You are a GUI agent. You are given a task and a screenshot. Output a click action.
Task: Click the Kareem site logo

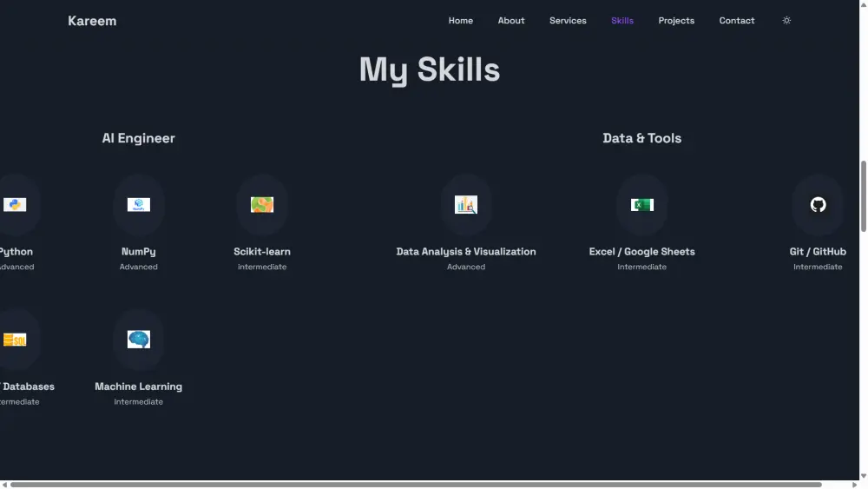92,21
